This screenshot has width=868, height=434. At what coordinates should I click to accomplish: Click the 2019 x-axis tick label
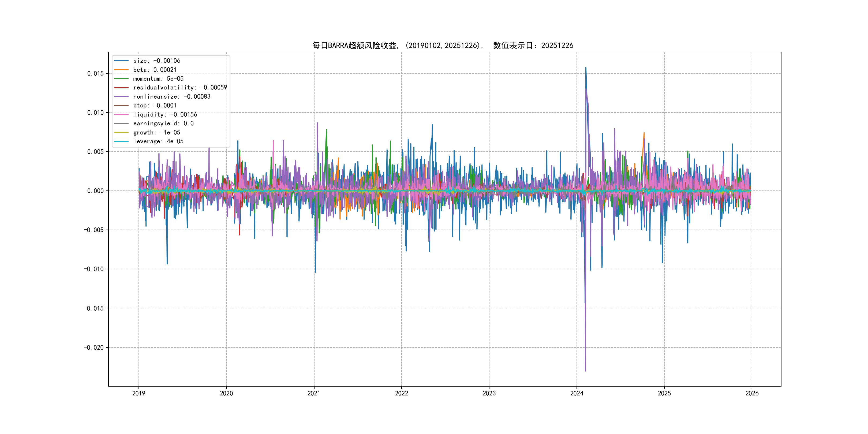(139, 393)
